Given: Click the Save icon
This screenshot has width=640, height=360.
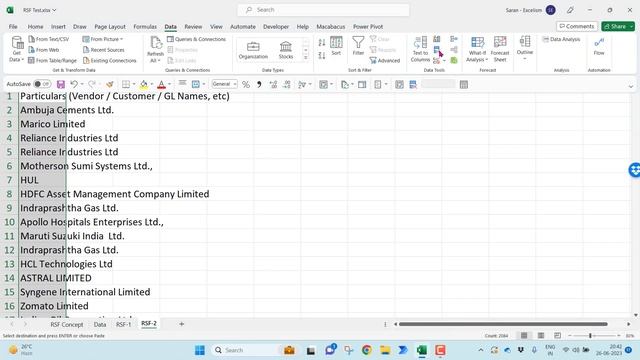Looking at the screenshot, I should click(x=61, y=84).
